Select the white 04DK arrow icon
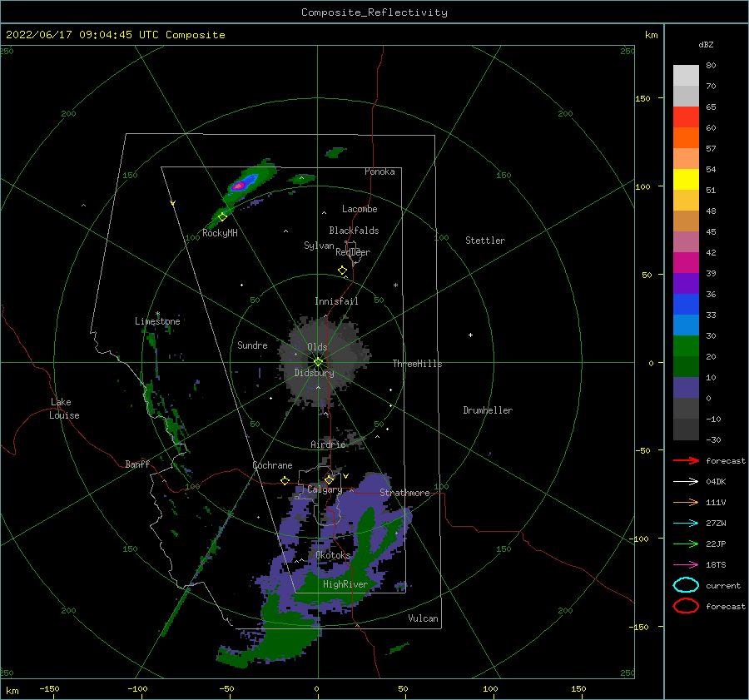Image resolution: width=749 pixels, height=700 pixels. click(x=686, y=482)
